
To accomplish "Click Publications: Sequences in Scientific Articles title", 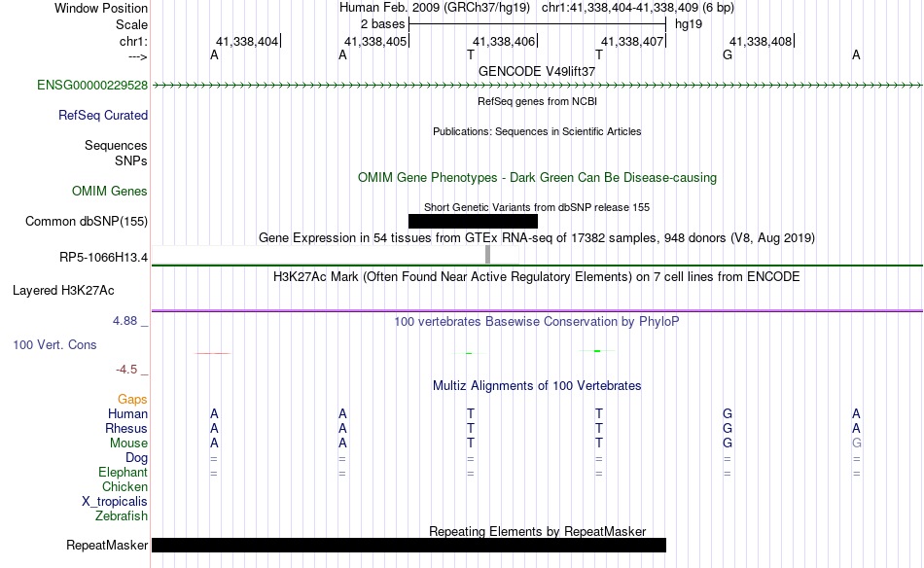I will point(537,131).
